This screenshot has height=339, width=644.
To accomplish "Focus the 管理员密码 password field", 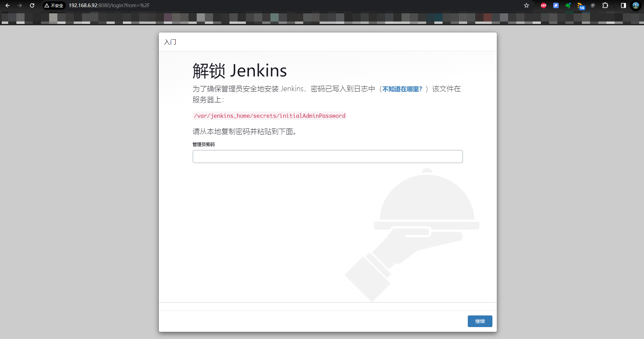I will 327,156.
